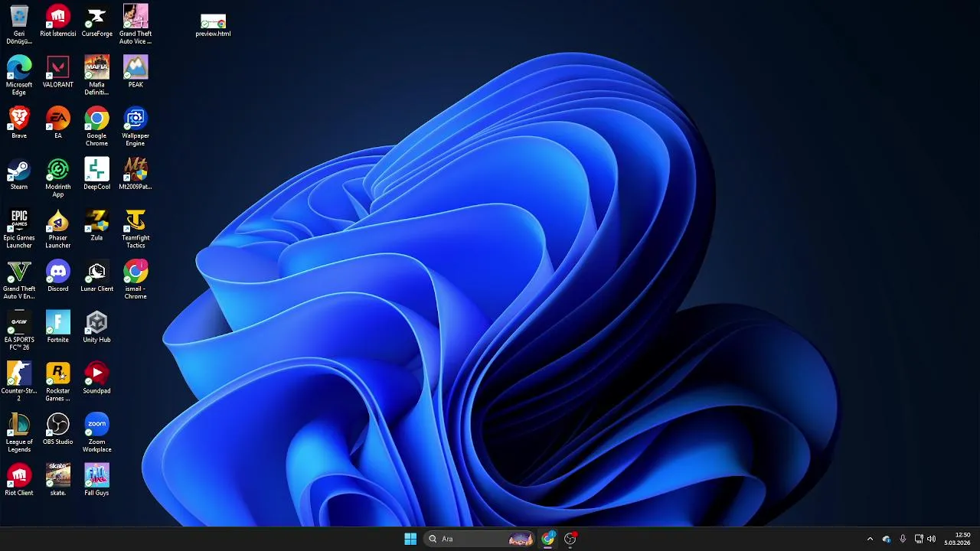Select the Mafia Definitive Edition shortcut

tap(96, 75)
